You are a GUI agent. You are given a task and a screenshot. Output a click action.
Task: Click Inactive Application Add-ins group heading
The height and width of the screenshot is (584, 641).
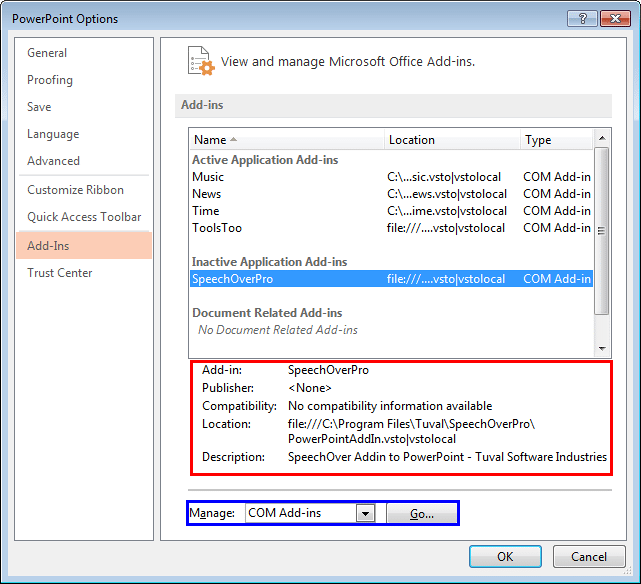pos(270,262)
